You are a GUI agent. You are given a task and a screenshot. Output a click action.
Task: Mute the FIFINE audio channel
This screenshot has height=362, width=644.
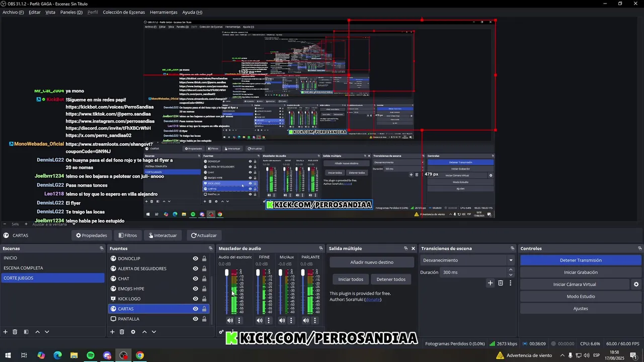[x=259, y=320]
